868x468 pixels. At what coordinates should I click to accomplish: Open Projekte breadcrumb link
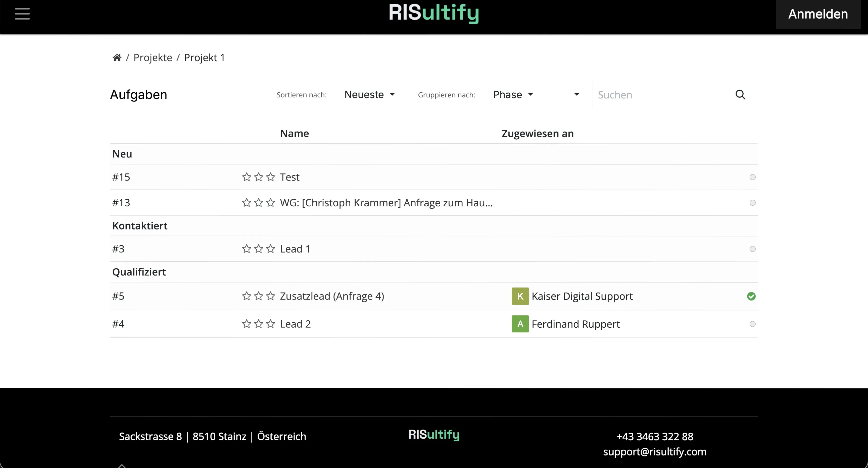coord(153,57)
